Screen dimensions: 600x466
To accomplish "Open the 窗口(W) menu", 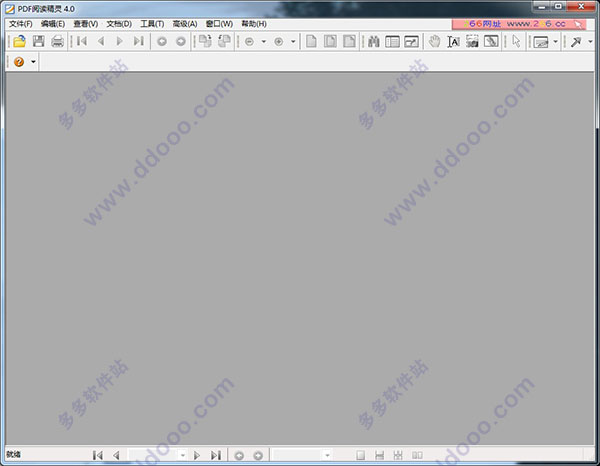I will tap(219, 24).
